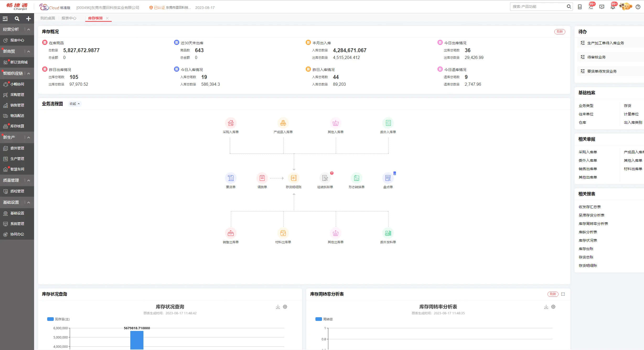Click the help question mark icon
This screenshot has height=350, width=644.
click(638, 7)
